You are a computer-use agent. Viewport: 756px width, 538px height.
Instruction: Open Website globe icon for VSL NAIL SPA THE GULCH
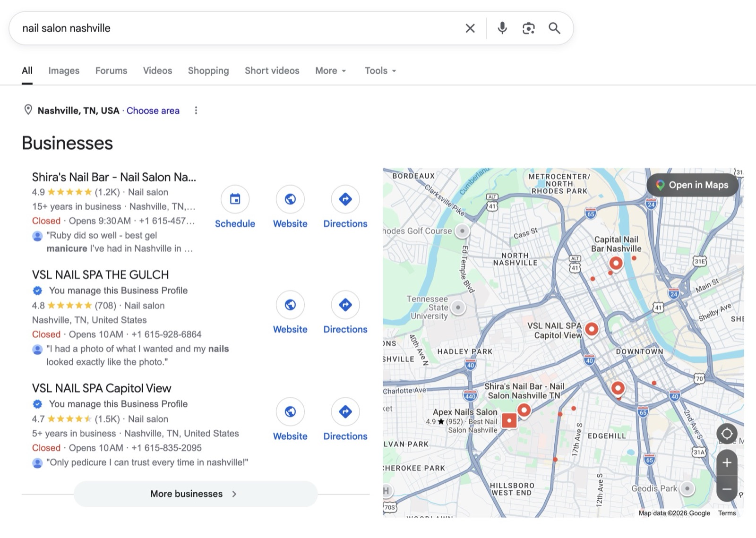(x=290, y=305)
